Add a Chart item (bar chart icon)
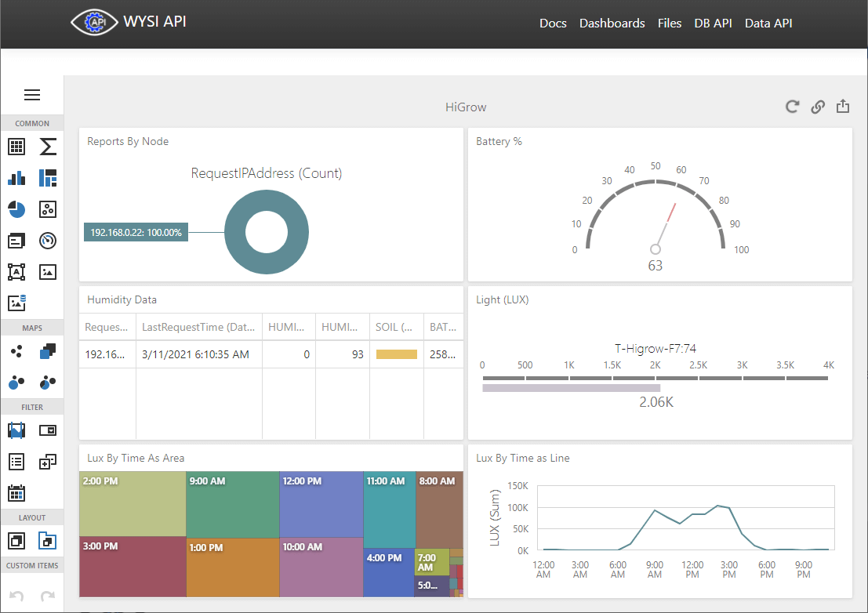This screenshot has width=868, height=613. (x=16, y=178)
